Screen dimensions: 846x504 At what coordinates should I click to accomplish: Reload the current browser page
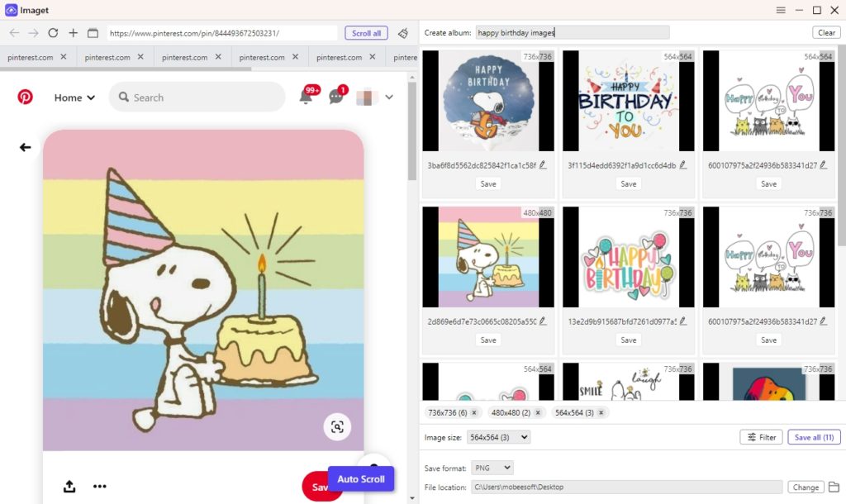click(53, 33)
